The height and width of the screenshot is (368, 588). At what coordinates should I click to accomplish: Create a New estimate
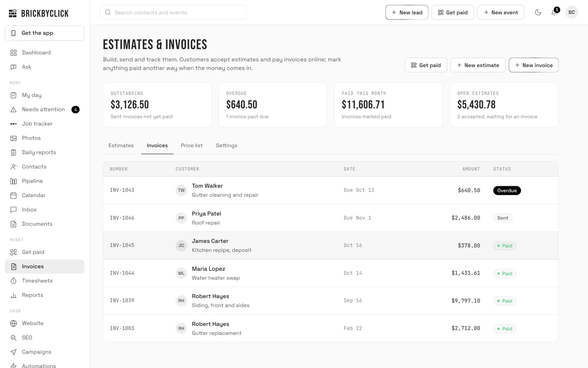coord(478,65)
